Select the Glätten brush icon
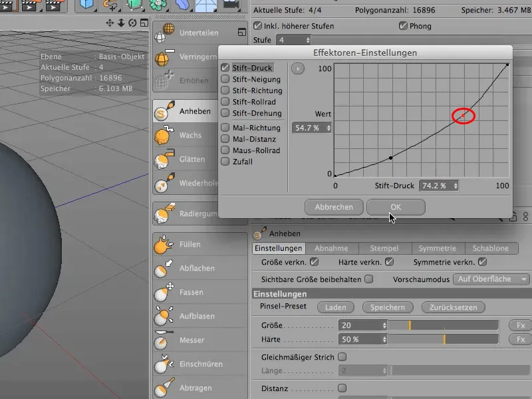 pyautogui.click(x=164, y=159)
